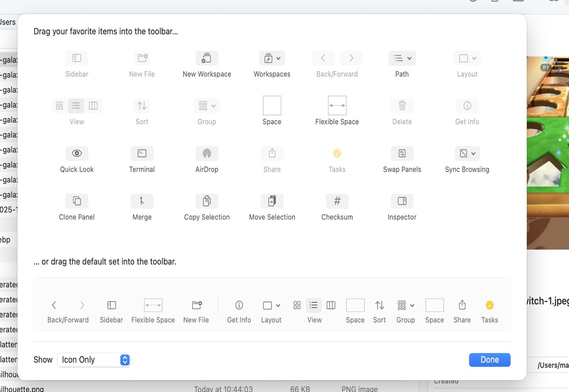
Task: Click the Copy Selection icon
Action: [x=207, y=201]
